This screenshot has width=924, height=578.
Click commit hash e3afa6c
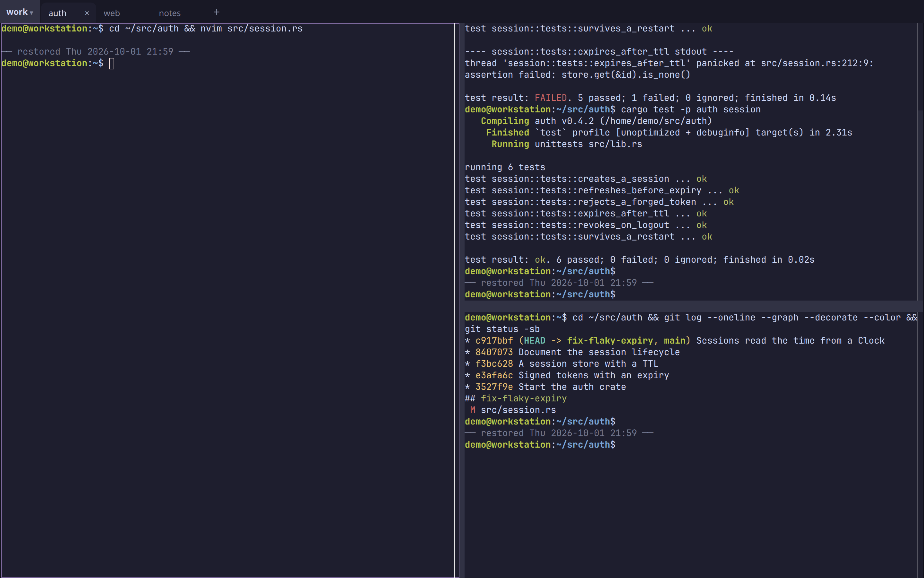coord(494,375)
